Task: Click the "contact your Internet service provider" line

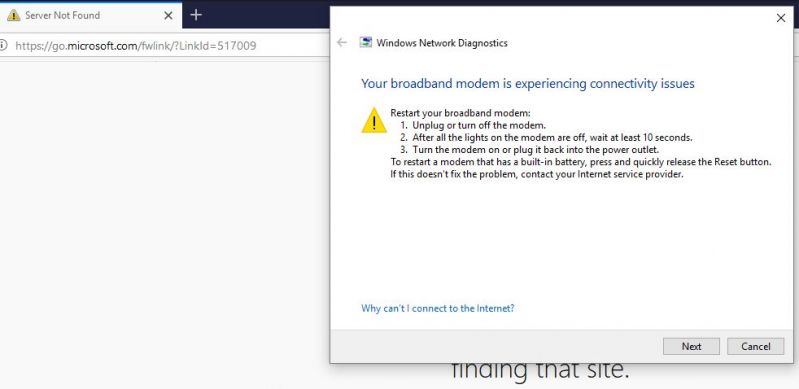Action: point(537,174)
